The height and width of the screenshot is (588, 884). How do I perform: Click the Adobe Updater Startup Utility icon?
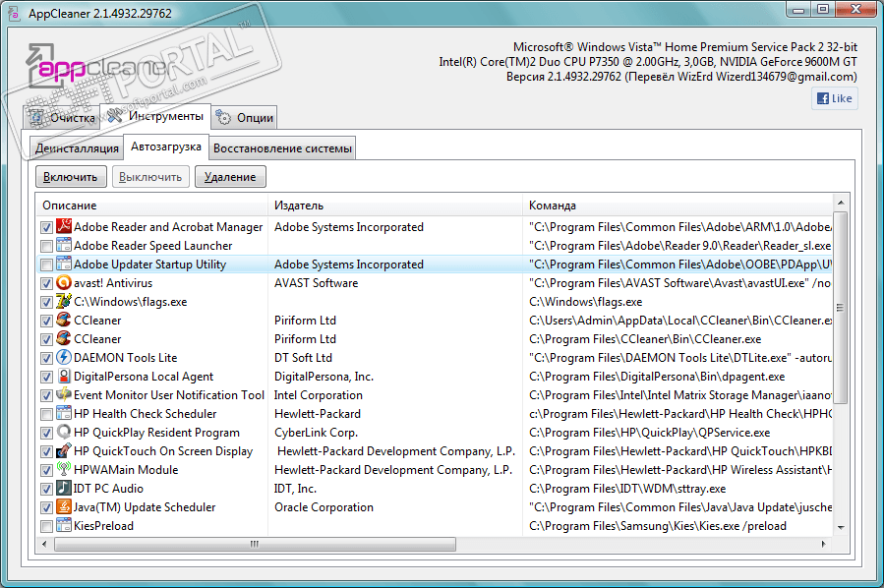click(x=64, y=264)
